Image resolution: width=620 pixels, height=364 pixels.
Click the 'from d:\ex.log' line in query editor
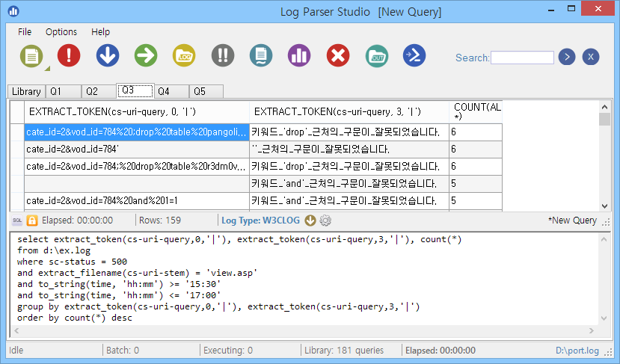54,250
